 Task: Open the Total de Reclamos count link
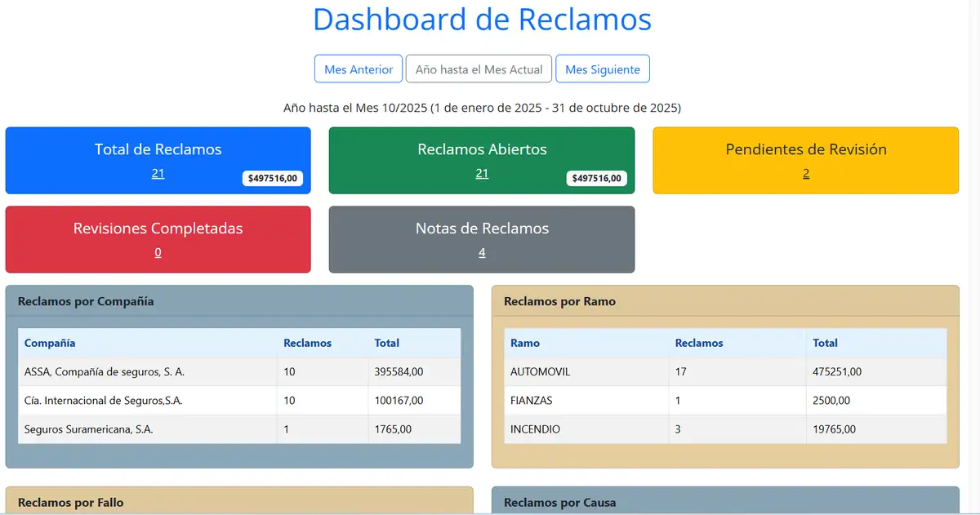pyautogui.click(x=158, y=173)
